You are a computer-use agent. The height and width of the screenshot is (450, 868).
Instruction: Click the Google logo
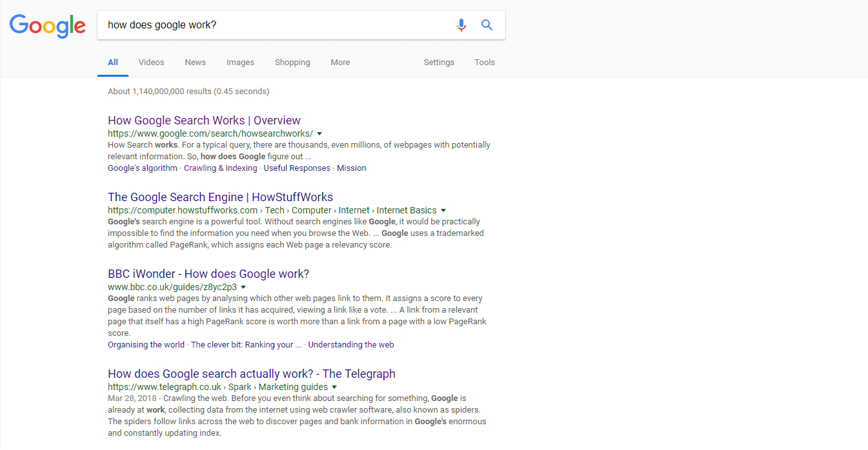tap(47, 26)
